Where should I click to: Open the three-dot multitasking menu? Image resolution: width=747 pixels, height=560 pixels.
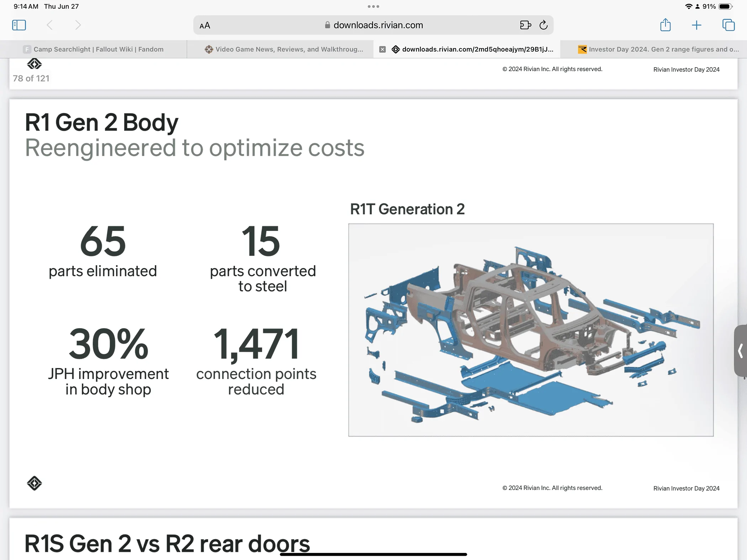pos(373,6)
